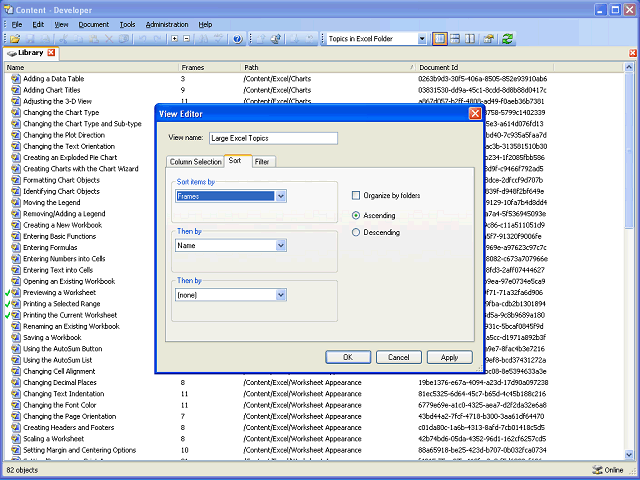This screenshot has height=480, width=640.
Task: Click Apply in View Editor
Action: point(449,357)
